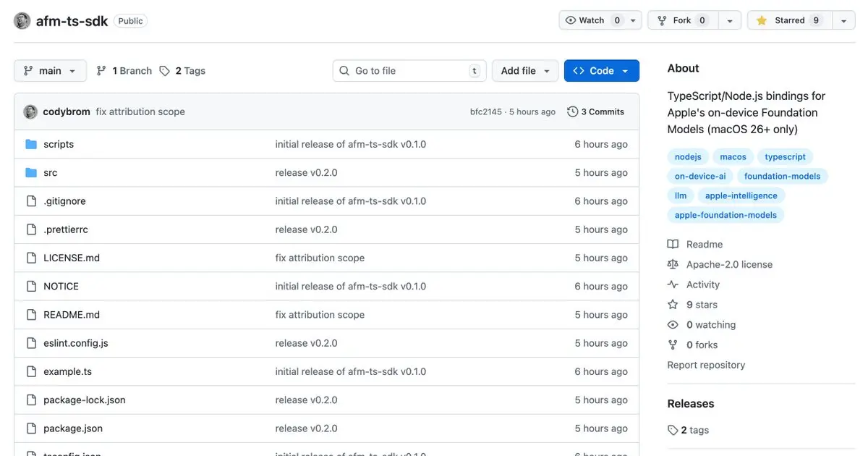Expand the Fork options dropdown arrow
Viewport: 868px width, 456px height.
(x=731, y=21)
